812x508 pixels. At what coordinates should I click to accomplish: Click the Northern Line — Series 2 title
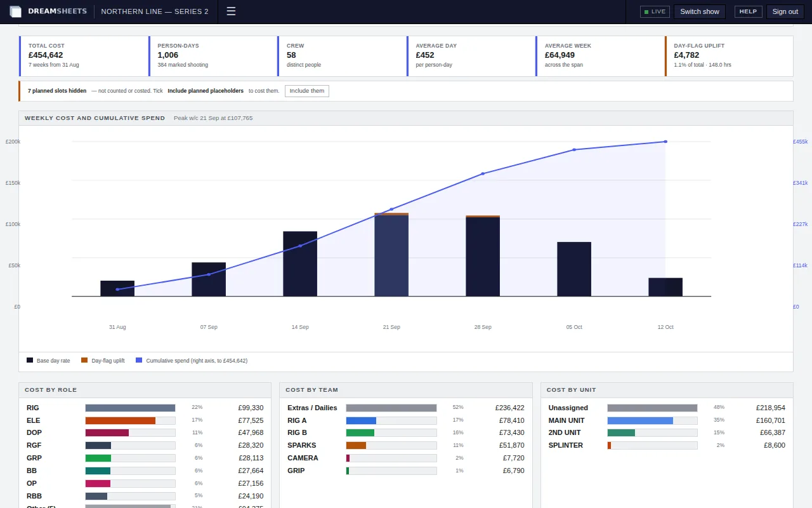pos(155,11)
